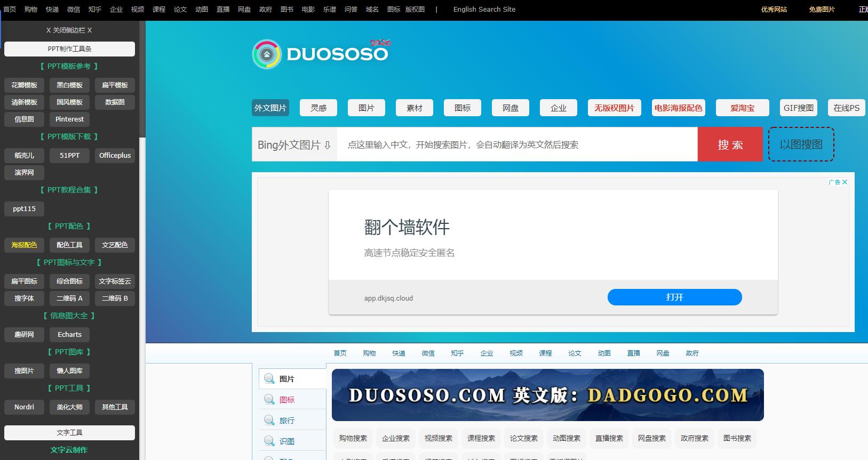Open the 以图搜图 reverse image search
The width and height of the screenshot is (868, 460).
[x=801, y=144]
